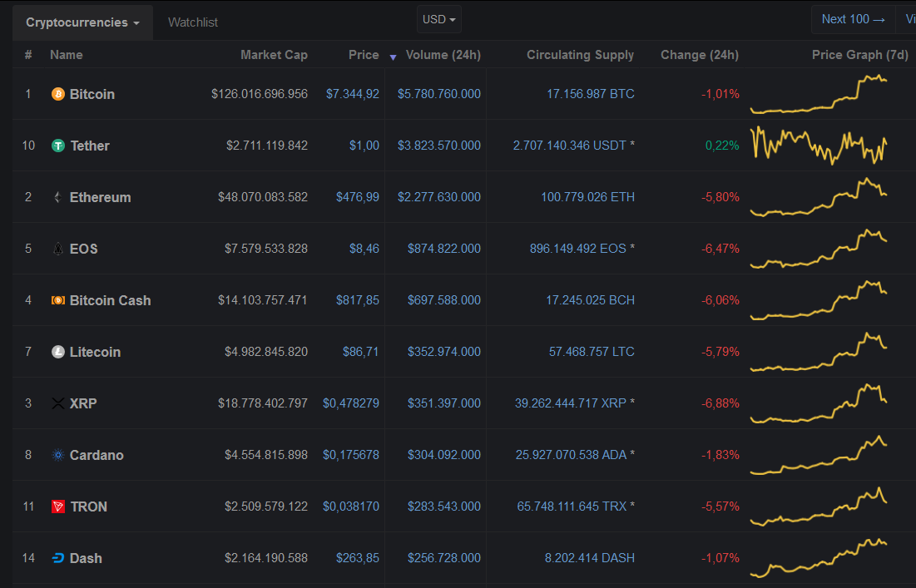Screen dimensions: 916x588
Task: Click EOS volume $874.822.000
Action: pyautogui.click(x=444, y=249)
